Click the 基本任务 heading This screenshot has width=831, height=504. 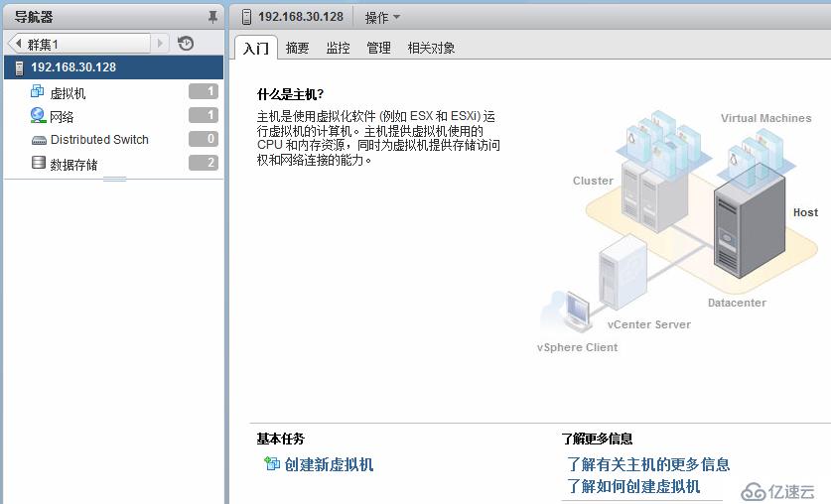point(280,439)
